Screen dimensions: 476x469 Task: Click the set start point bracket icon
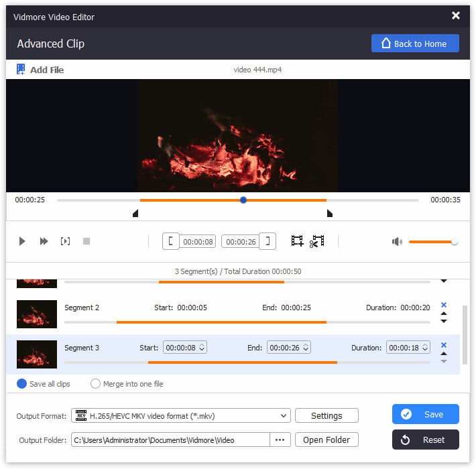point(172,241)
